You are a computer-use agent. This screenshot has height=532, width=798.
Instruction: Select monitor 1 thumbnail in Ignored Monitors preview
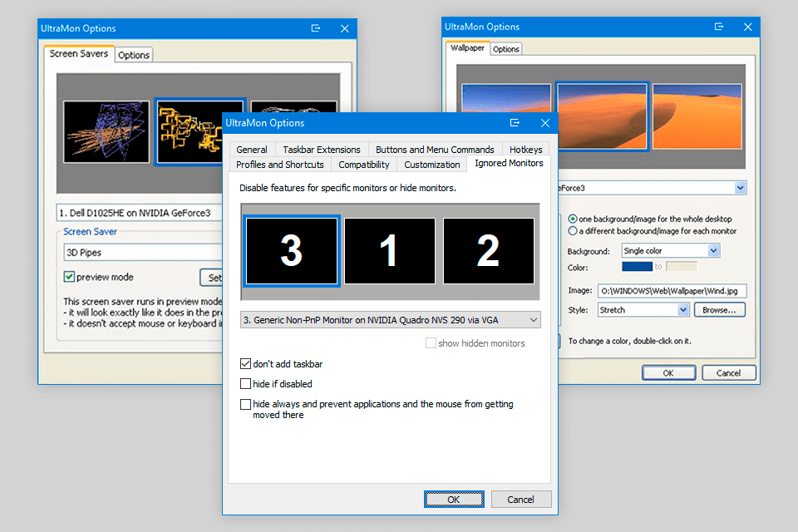[389, 251]
